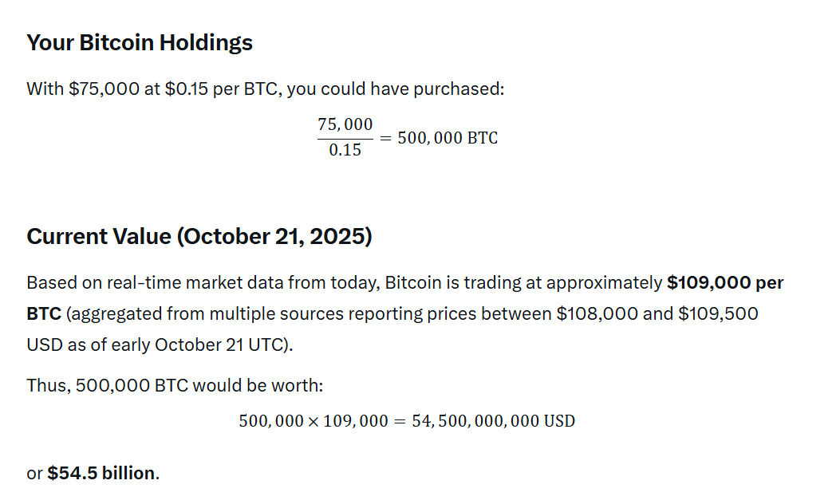The width and height of the screenshot is (840, 504).
Task: Click the fraction numerator "75,000"
Action: (345, 124)
